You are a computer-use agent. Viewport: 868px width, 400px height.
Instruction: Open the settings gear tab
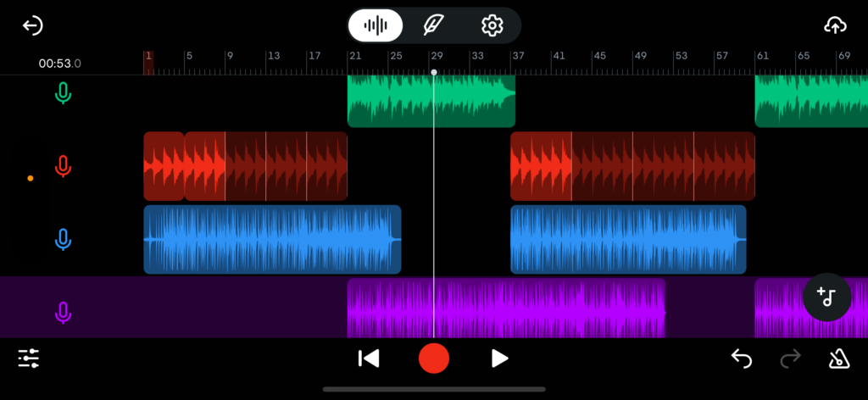point(492,25)
